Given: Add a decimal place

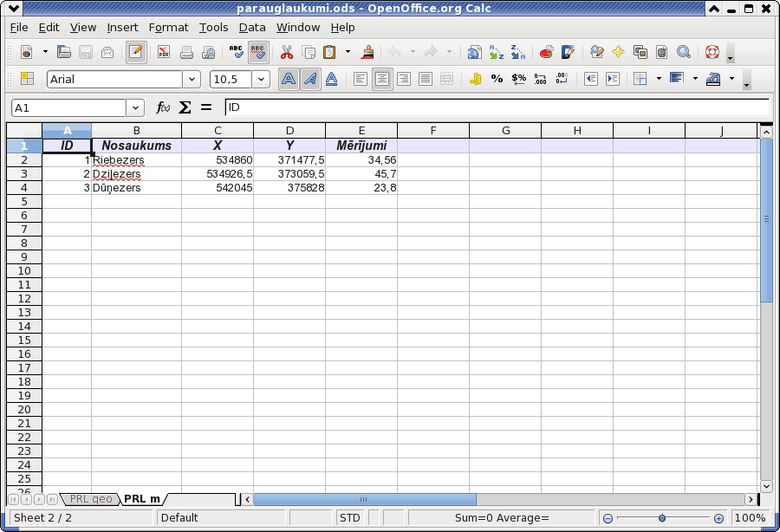Looking at the screenshot, I should (x=540, y=79).
